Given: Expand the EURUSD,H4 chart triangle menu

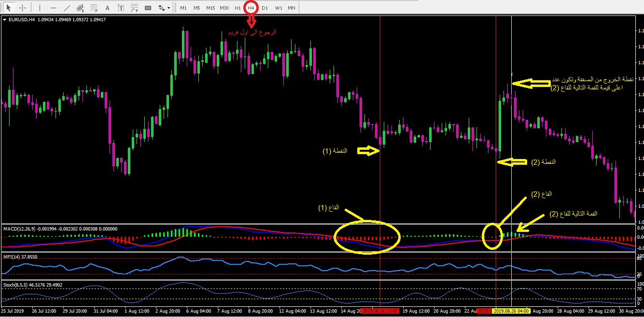Looking at the screenshot, I should pyautogui.click(x=4, y=20).
